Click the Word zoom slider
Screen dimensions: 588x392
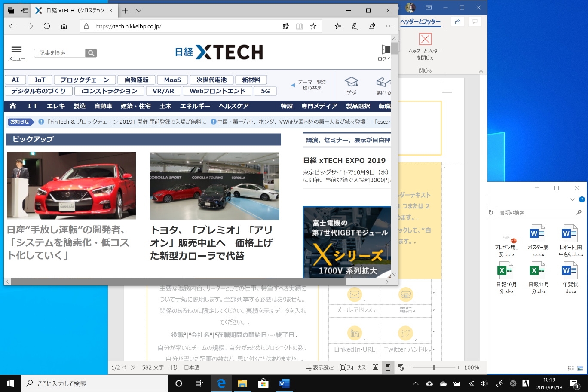(434, 367)
